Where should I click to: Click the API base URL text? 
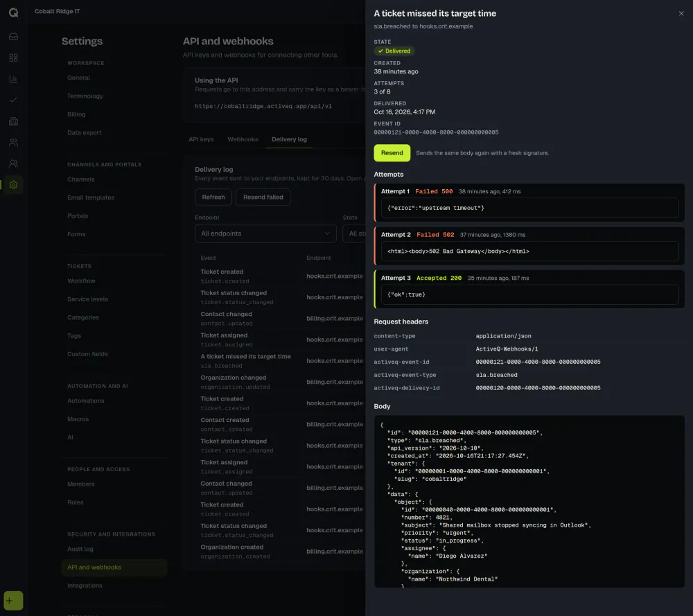click(x=263, y=106)
